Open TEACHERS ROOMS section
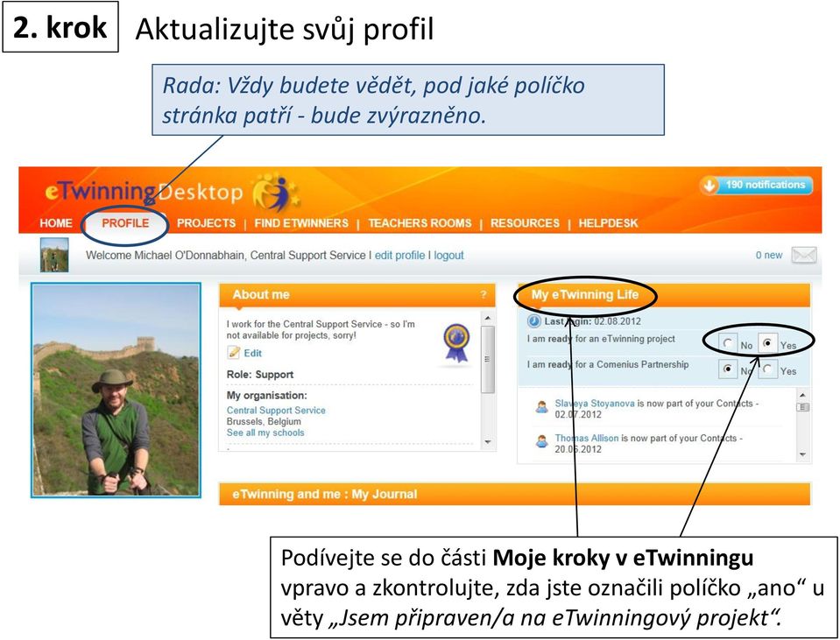The height and width of the screenshot is (640, 840). [x=420, y=223]
